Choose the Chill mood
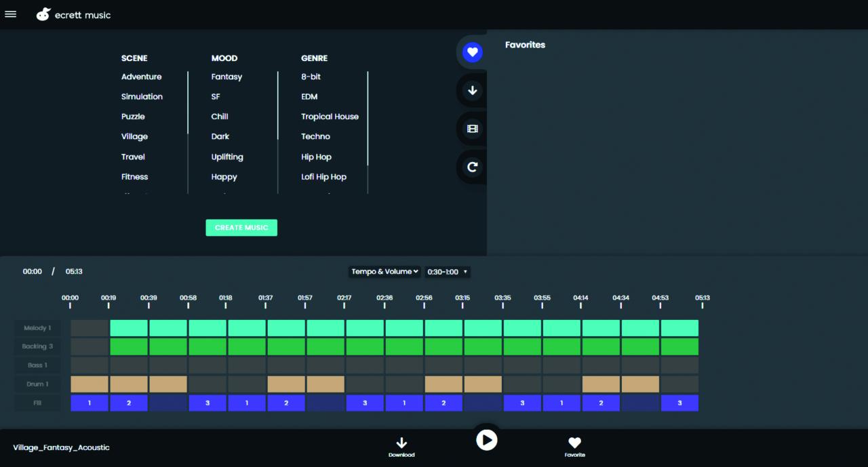This screenshot has height=467, width=868. tap(220, 117)
